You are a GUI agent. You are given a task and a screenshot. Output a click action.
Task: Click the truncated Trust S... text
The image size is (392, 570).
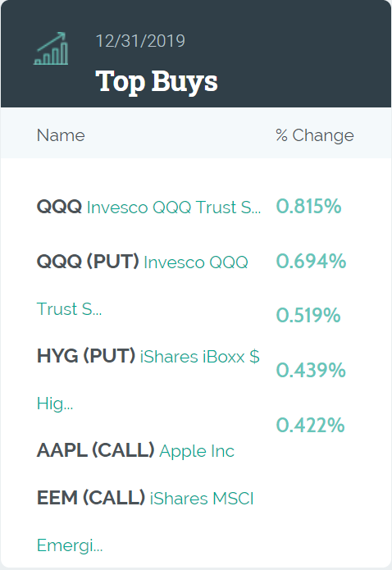(69, 309)
